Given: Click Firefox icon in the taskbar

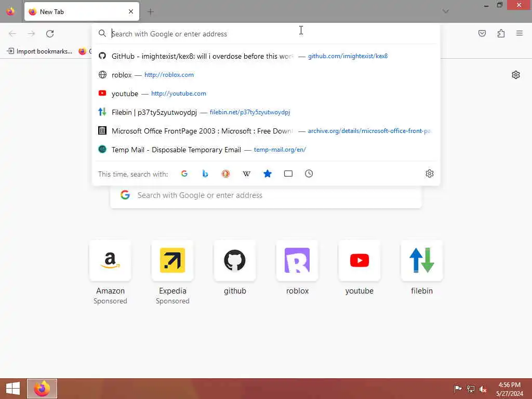Looking at the screenshot, I should [x=42, y=389].
